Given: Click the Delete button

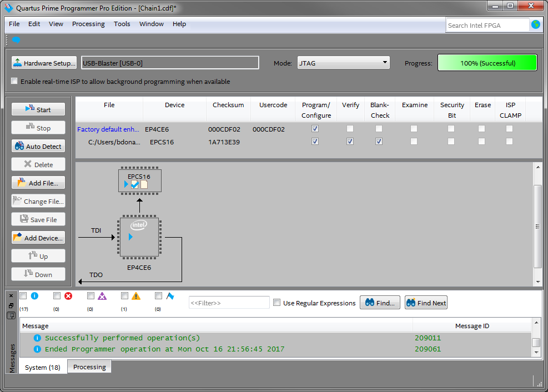Looking at the screenshot, I should (38, 164).
